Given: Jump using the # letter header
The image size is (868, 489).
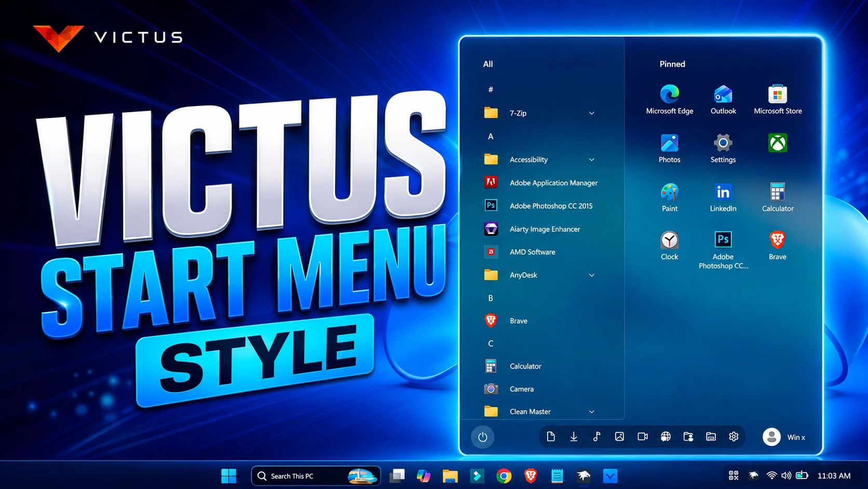Looking at the screenshot, I should (x=491, y=89).
